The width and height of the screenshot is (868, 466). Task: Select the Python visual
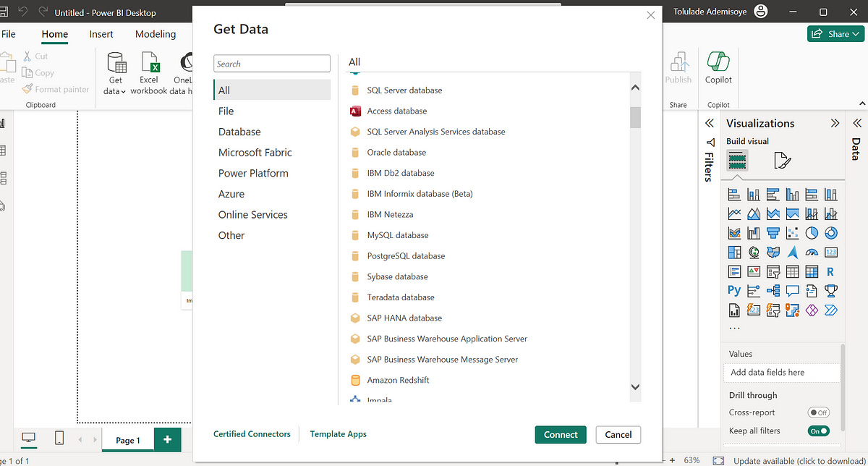734,291
